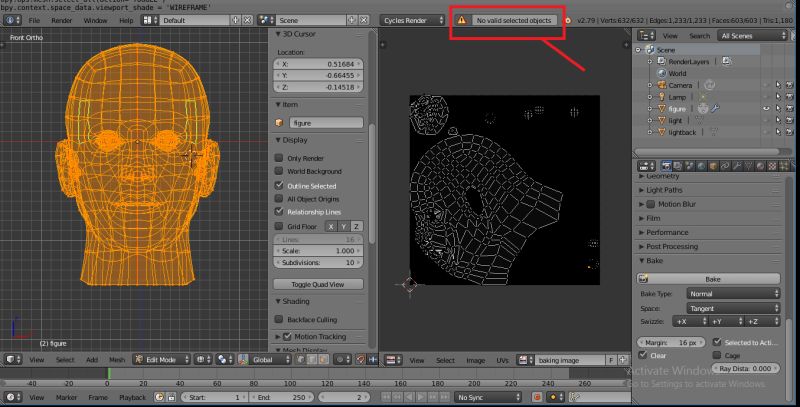800x407 pixels.
Task: Expand the Light Paths panel
Action: [x=712, y=190]
